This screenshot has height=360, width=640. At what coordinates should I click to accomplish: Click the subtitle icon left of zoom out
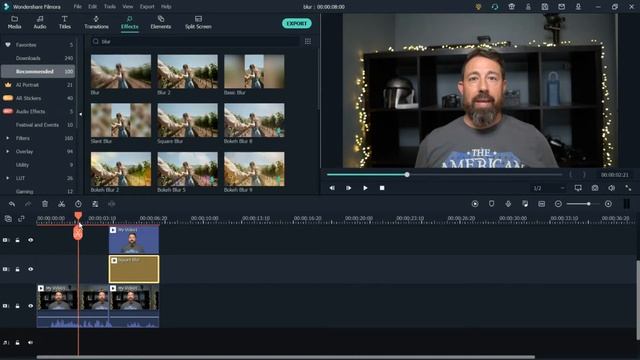pyautogui.click(x=542, y=204)
